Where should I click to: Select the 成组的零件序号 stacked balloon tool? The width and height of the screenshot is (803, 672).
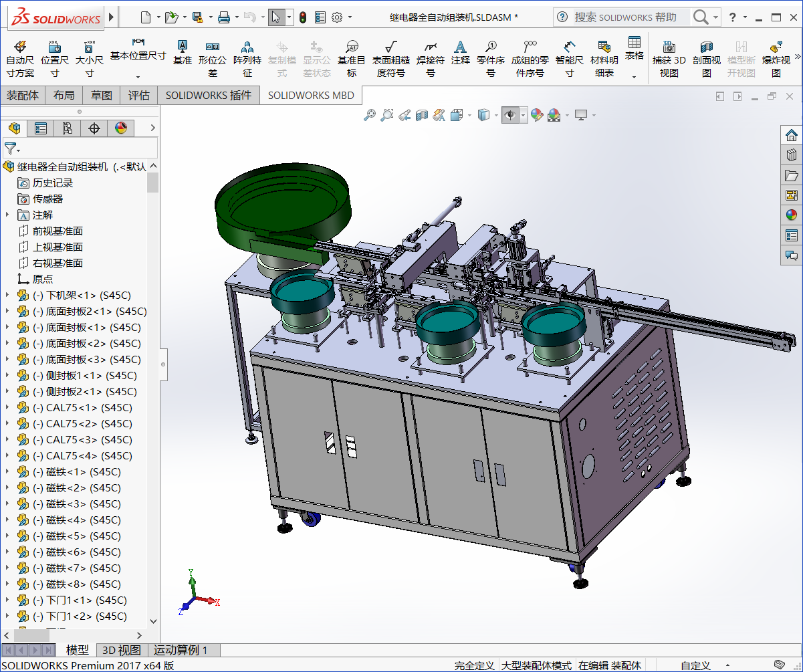point(530,59)
